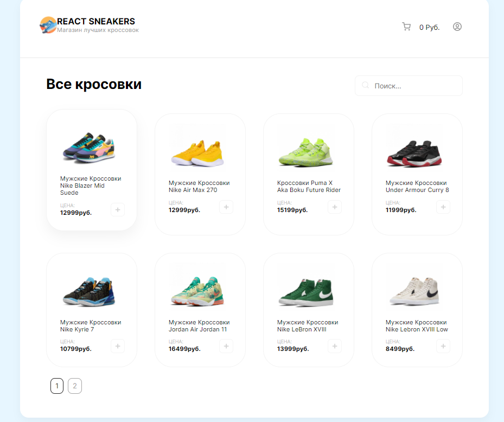Click the title Мужские Кроссовки Jordan Air Jordan 11
Screen dimensions: 504x422
click(x=199, y=326)
